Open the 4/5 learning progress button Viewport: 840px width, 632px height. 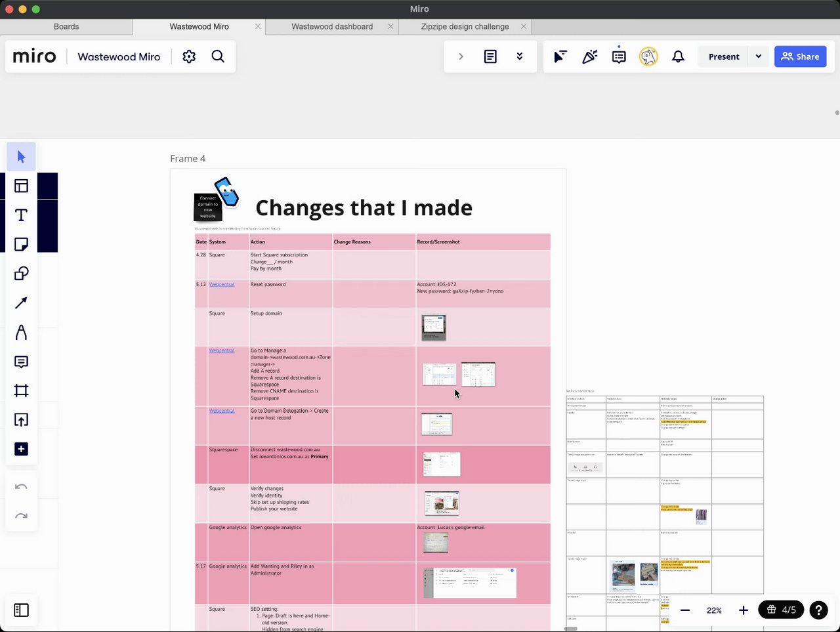pos(781,610)
